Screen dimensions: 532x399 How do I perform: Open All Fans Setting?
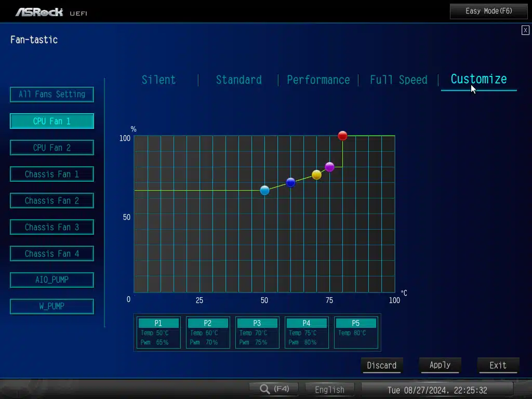(52, 95)
